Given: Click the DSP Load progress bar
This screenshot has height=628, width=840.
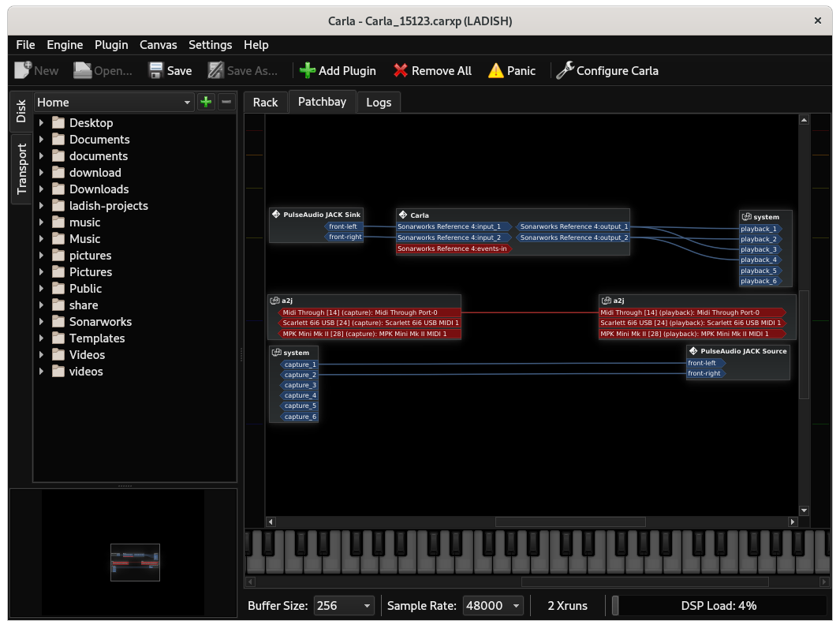Looking at the screenshot, I should pos(719,605).
